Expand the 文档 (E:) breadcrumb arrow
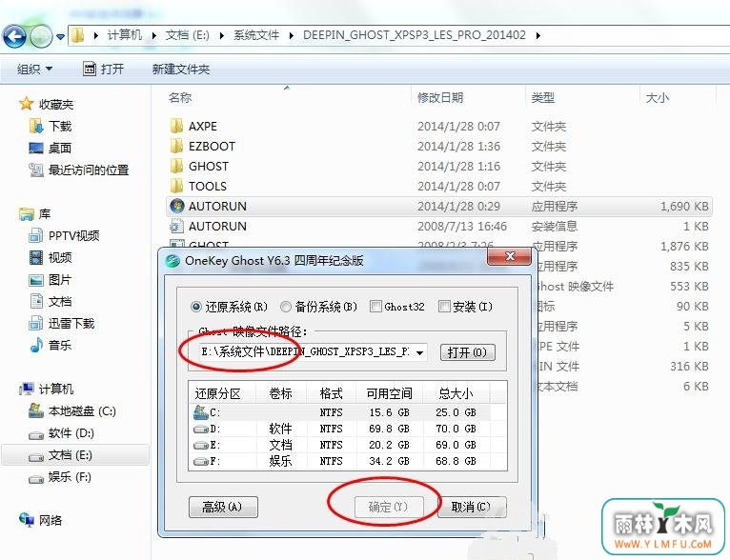This screenshot has height=560, width=730. [222, 35]
